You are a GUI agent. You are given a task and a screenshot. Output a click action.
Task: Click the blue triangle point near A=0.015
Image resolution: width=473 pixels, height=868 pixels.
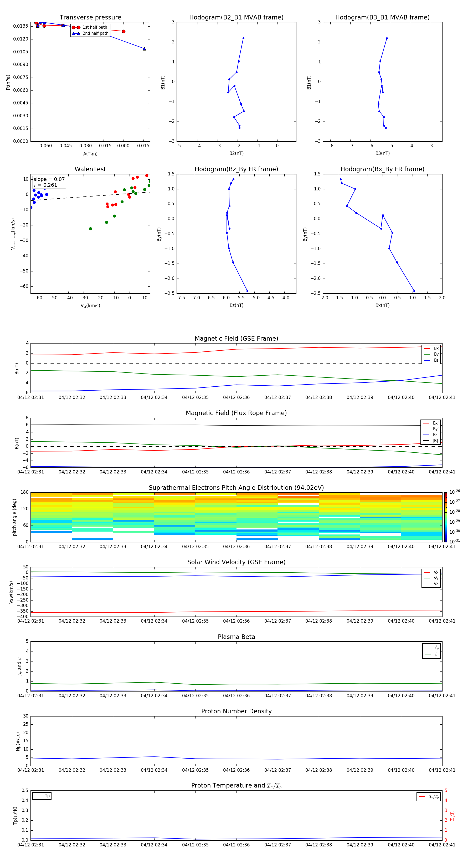[x=145, y=49]
